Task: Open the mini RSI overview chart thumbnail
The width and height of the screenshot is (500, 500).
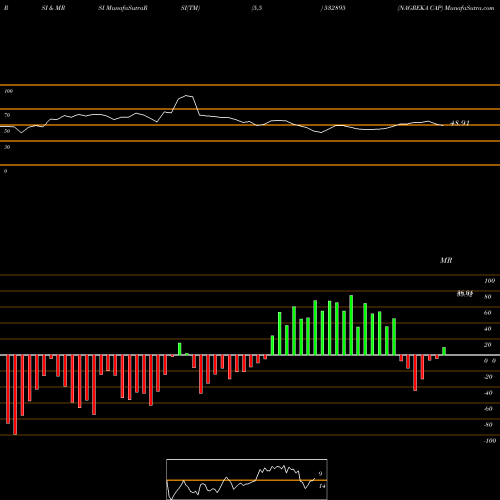Action: 247,479
